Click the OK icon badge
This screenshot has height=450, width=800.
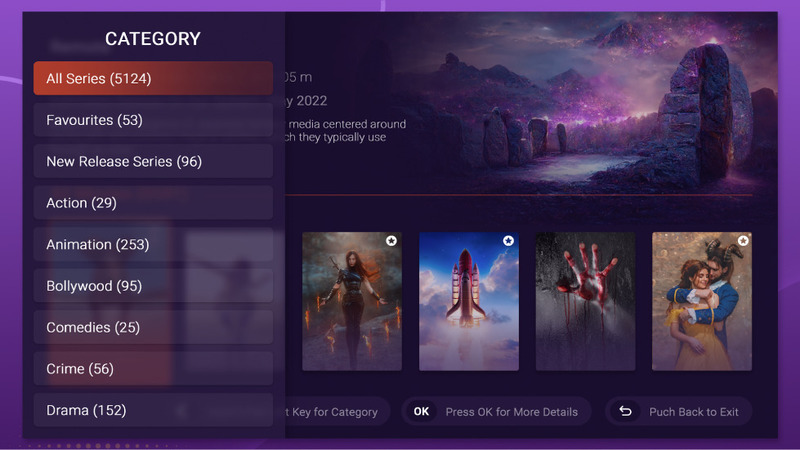[x=421, y=411]
